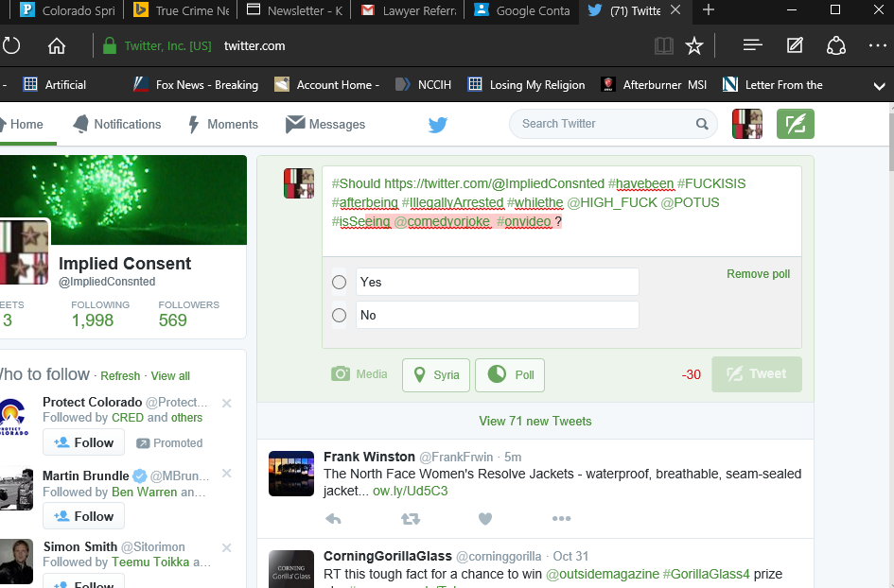The width and height of the screenshot is (894, 588).
Task: Click the Yes poll choice field
Action: pos(498,282)
